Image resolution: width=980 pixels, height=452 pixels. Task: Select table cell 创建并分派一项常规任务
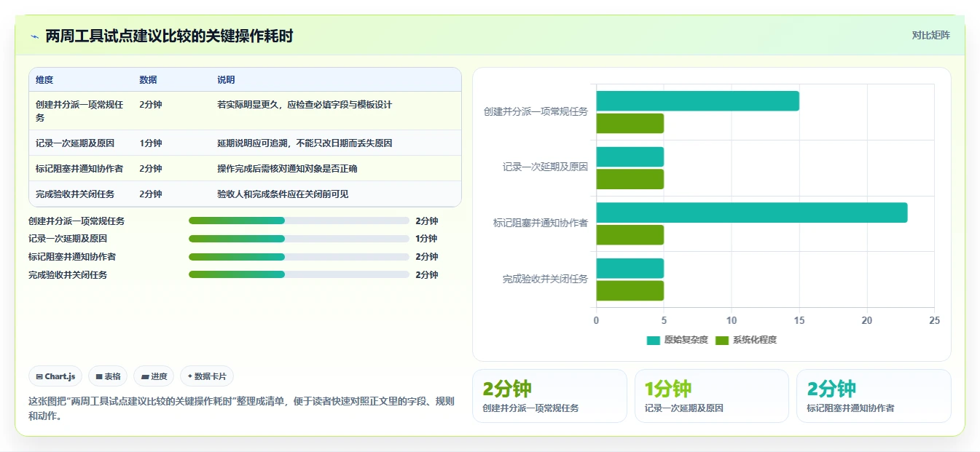(80, 111)
